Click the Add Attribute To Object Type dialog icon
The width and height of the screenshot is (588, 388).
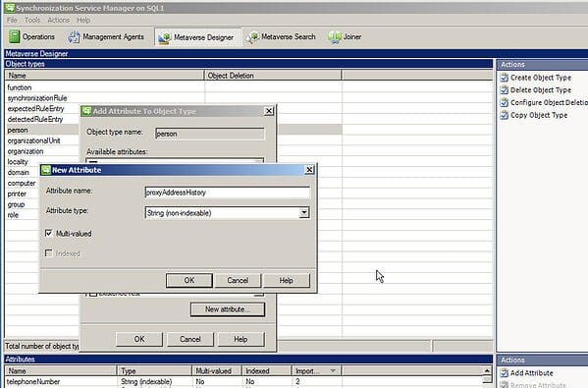click(86, 111)
